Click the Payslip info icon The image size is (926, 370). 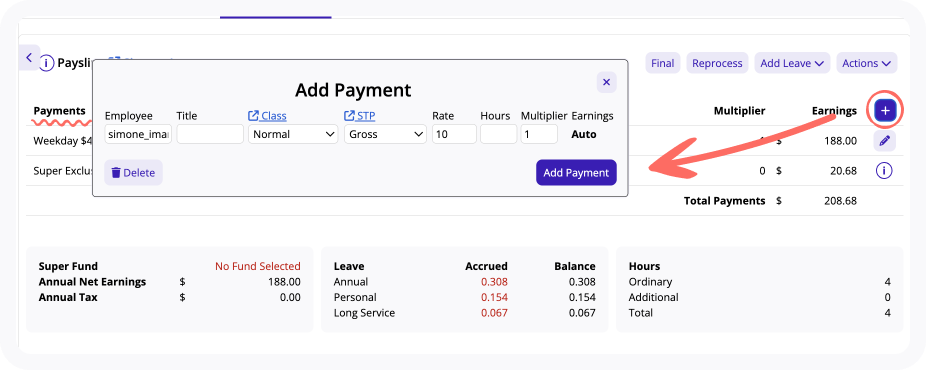point(47,63)
